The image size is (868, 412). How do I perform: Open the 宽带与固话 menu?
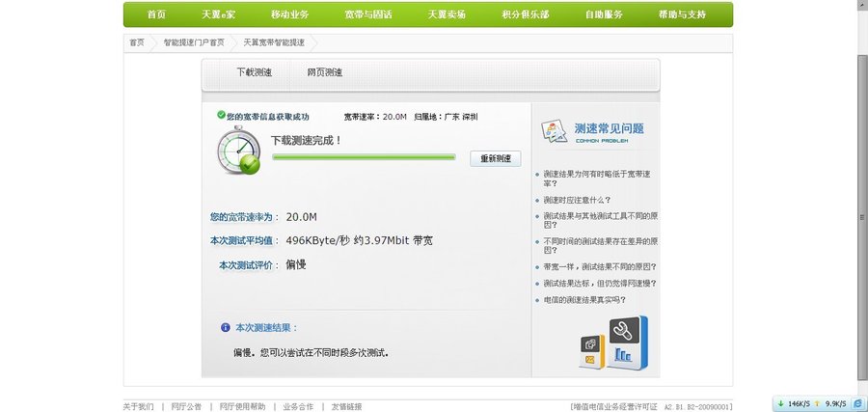(368, 14)
